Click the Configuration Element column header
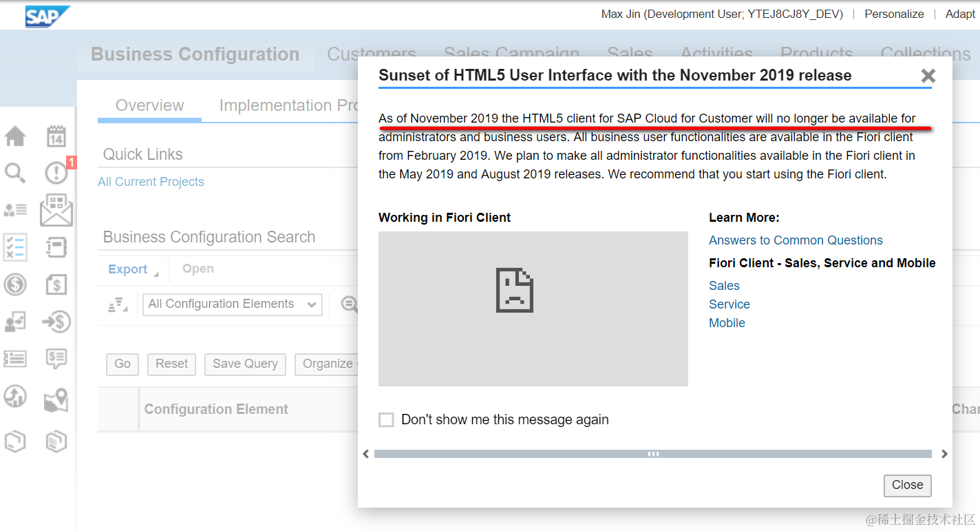The width and height of the screenshot is (980, 531). click(216, 409)
